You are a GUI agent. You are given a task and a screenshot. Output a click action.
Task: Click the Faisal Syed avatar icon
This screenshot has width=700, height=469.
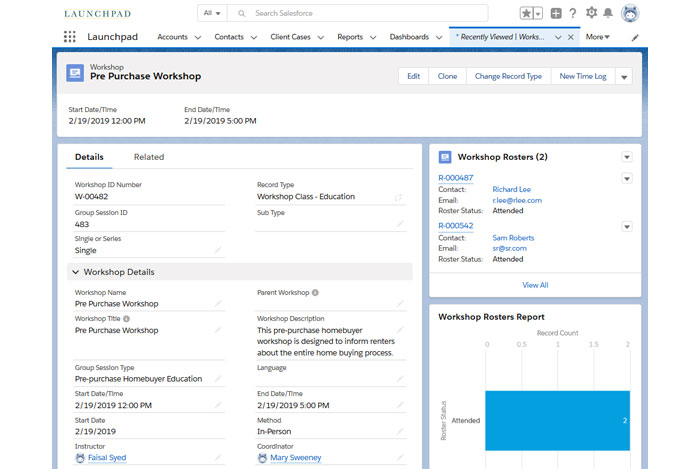[80, 458]
